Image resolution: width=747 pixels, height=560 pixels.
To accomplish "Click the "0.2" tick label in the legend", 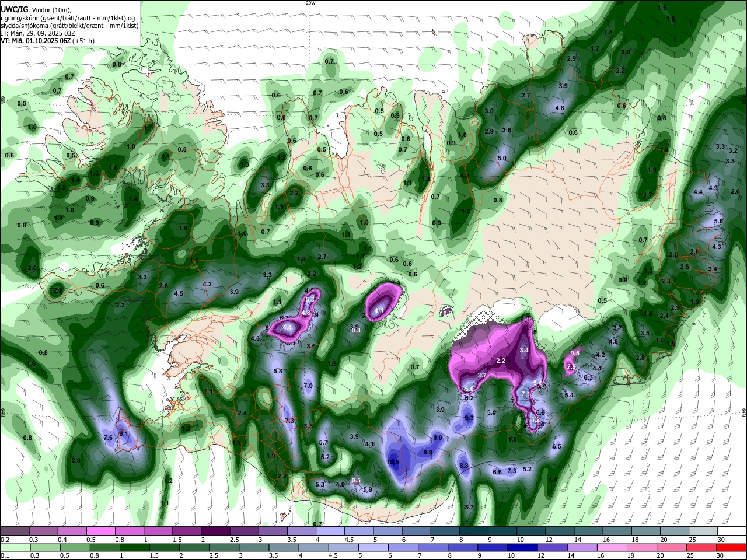I will tap(5, 540).
